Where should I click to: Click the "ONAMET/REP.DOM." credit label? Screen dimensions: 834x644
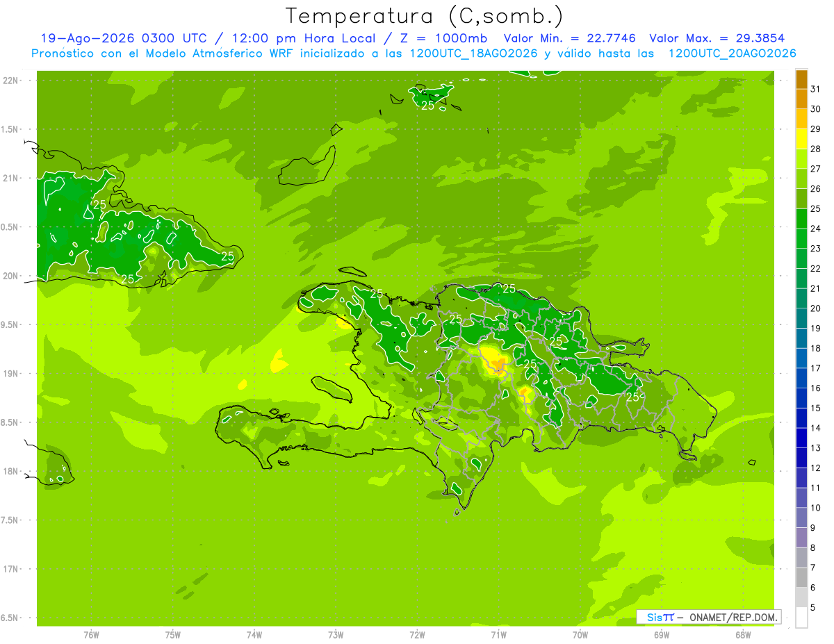[733, 617]
